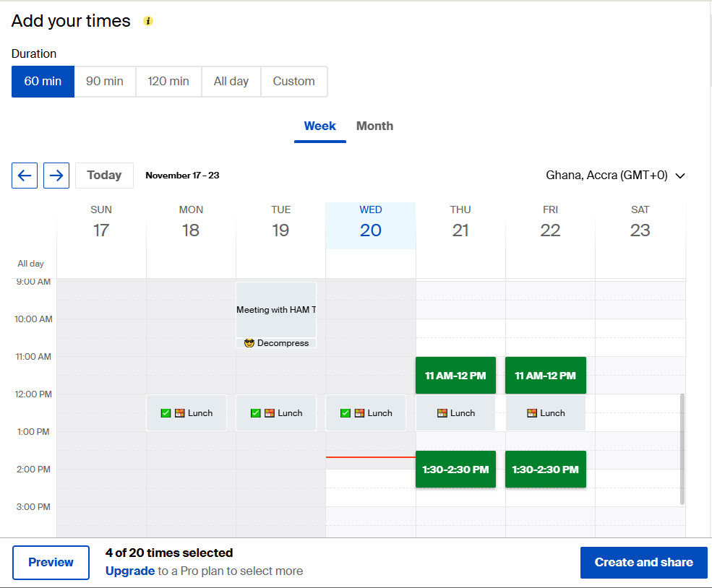Open the Upgrade link for a Pro plan

click(x=130, y=571)
